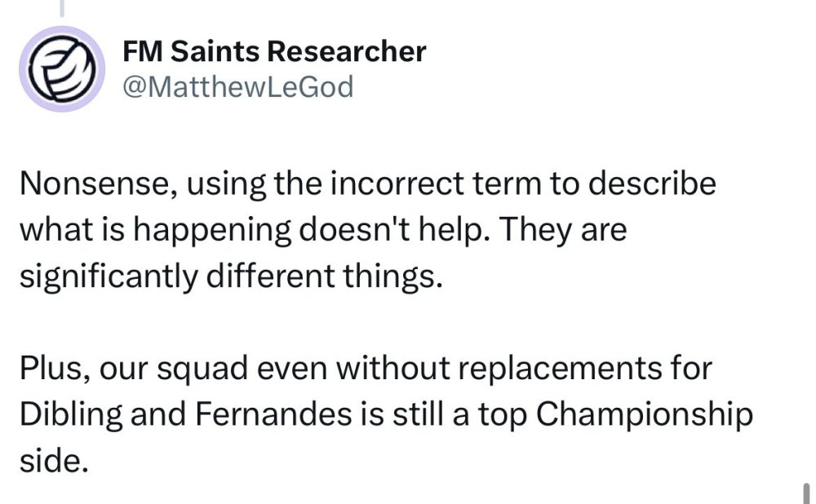Screen dimensions: 816x504
Task: Click the FM Saints Researcher display name
Action: coord(273,52)
